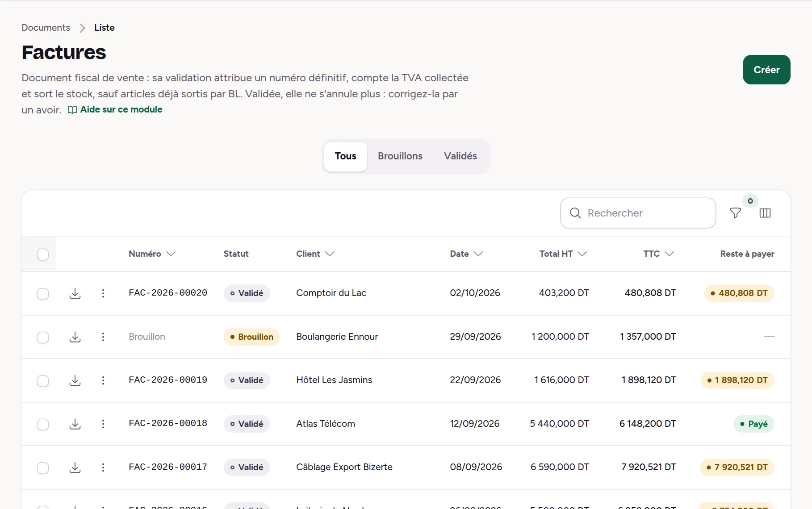Viewport: 812px width, 509px height.
Task: Click the Validé badge for Atlas Télécom
Action: 247,424
